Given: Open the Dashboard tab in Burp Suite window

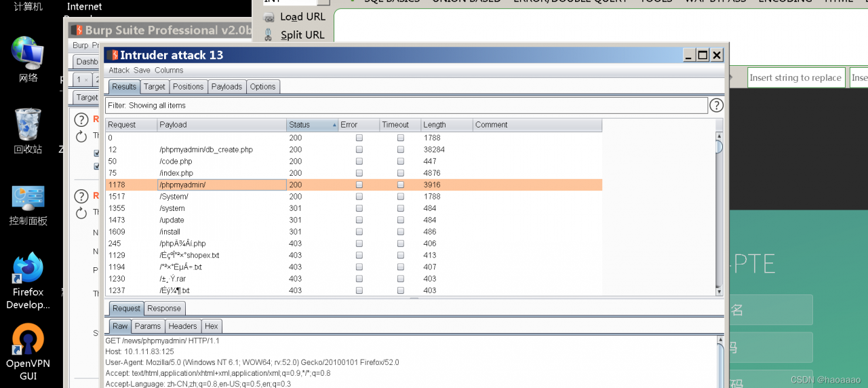Looking at the screenshot, I should coord(87,62).
